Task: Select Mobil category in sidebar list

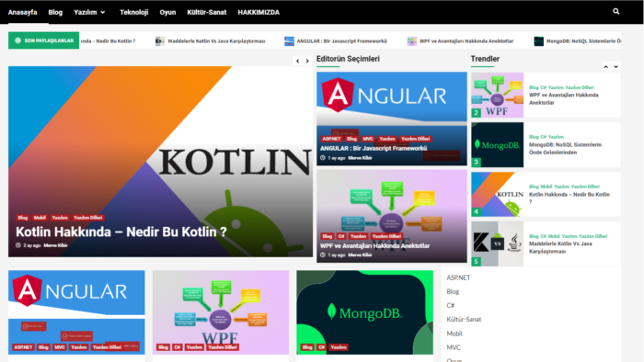Action: [x=454, y=334]
